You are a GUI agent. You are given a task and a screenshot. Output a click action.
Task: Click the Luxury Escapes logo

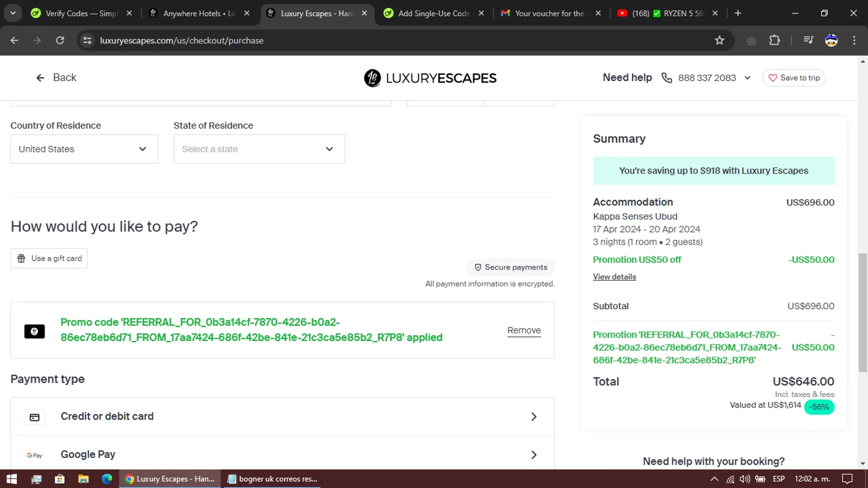click(x=430, y=78)
